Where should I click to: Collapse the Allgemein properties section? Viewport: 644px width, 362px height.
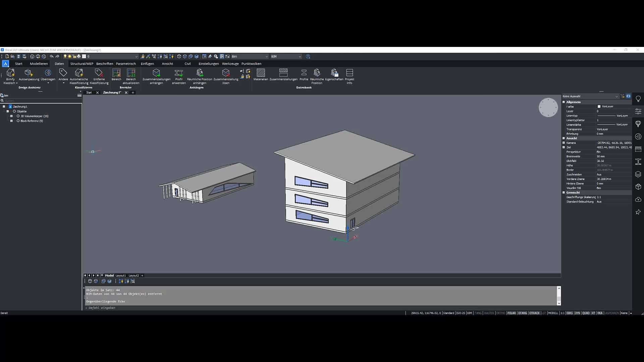563,102
